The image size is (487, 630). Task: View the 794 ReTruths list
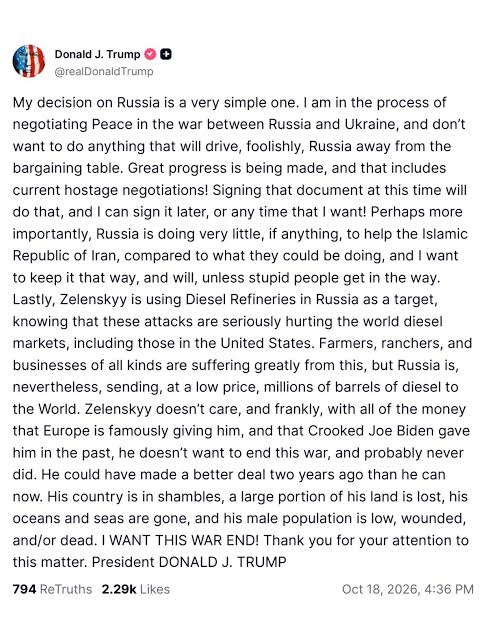coord(52,589)
